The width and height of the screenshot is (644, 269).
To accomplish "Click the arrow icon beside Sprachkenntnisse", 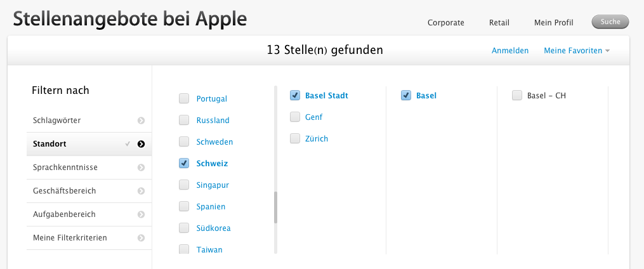I will (x=141, y=167).
